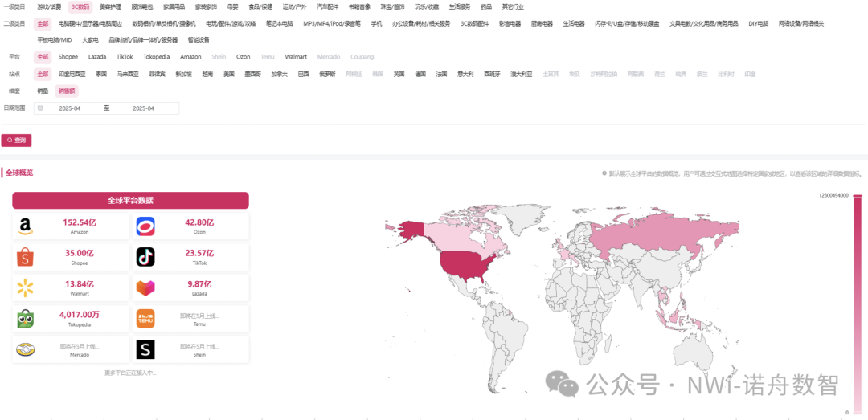
Task: Click the Shein black S logo
Action: (145, 349)
